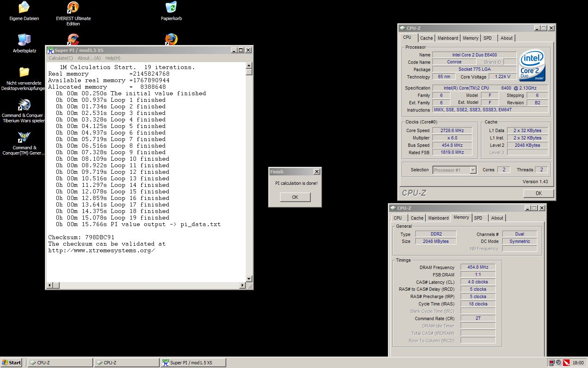
Task: Click upper CPU-Z window title icon
Action: (402, 28)
